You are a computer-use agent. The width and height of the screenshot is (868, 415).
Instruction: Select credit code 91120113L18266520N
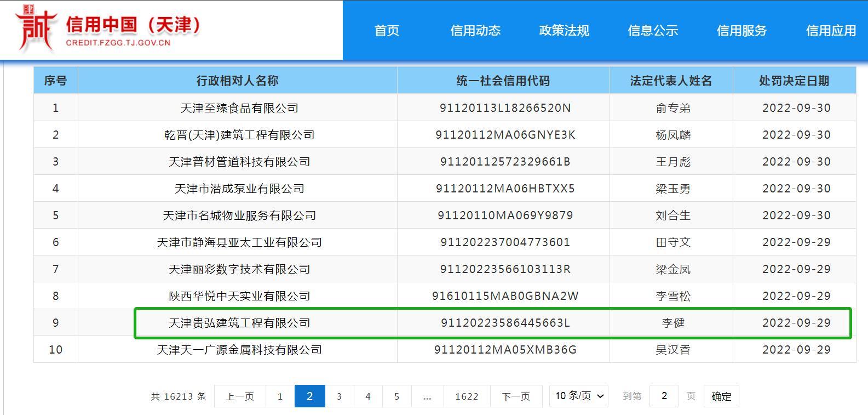(x=505, y=108)
